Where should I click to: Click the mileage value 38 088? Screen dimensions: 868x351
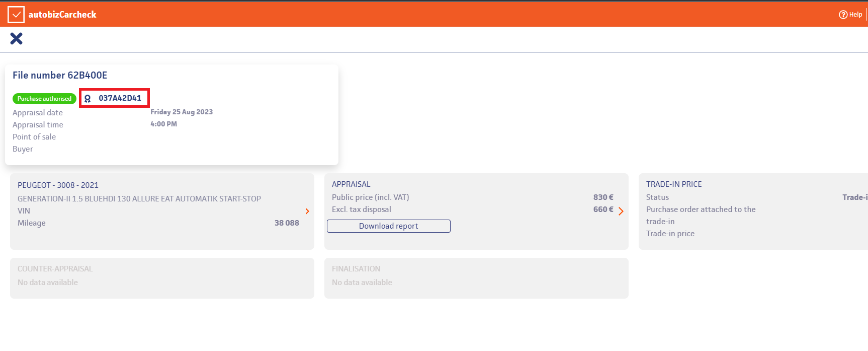click(287, 223)
